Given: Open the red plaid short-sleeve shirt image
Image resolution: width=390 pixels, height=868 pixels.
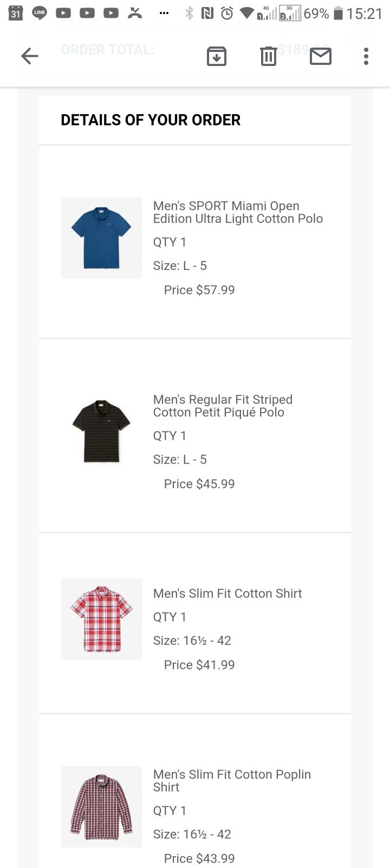Looking at the screenshot, I should (101, 619).
